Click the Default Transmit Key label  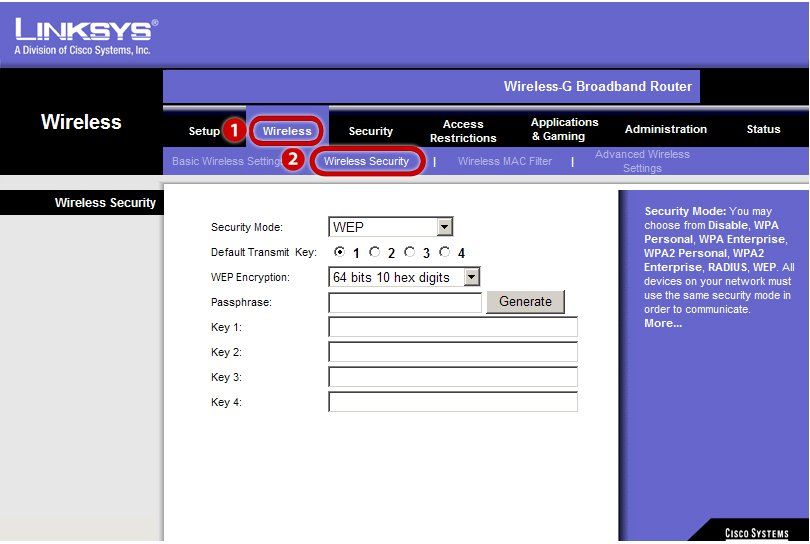[x=263, y=252]
